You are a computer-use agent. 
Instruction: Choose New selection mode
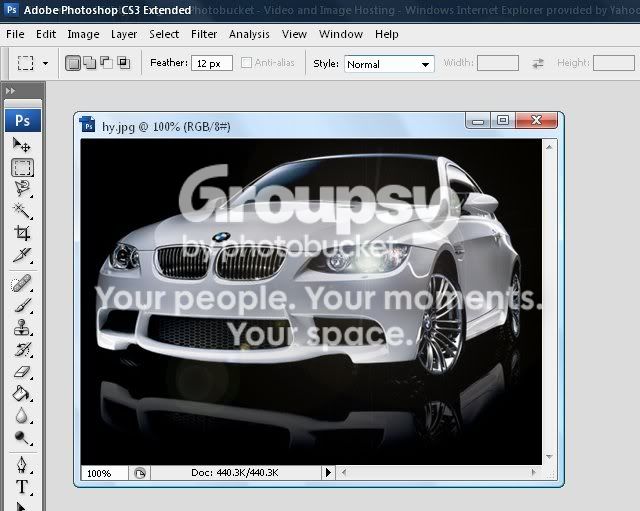[73, 63]
